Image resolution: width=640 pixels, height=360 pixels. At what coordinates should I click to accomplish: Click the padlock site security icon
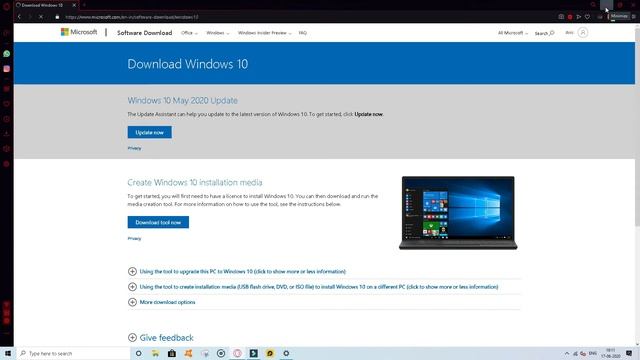[x=57, y=17]
